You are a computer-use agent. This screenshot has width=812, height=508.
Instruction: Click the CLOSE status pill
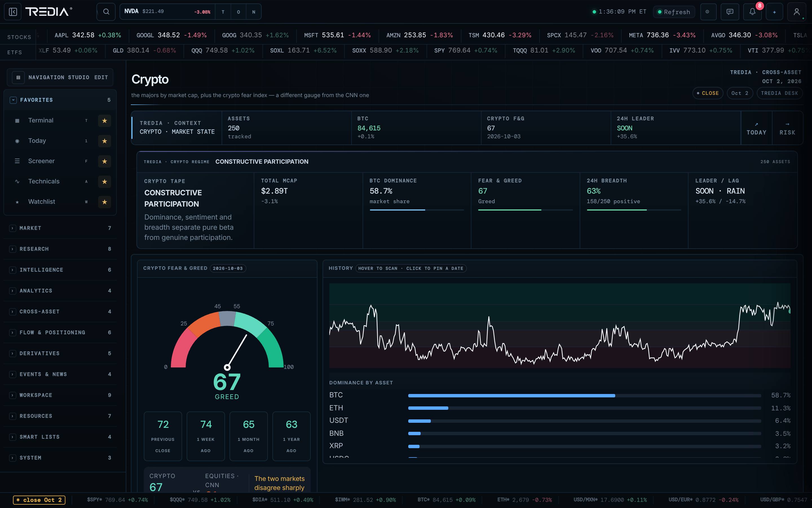click(708, 93)
